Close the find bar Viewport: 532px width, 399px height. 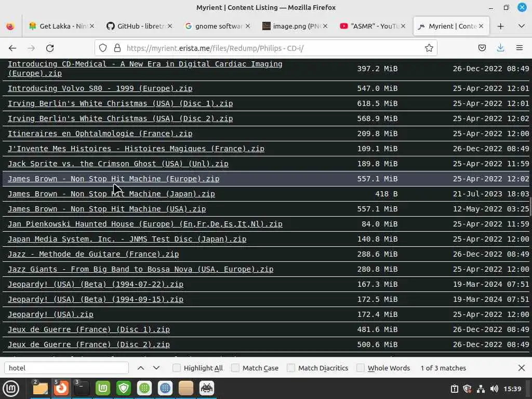(x=522, y=368)
